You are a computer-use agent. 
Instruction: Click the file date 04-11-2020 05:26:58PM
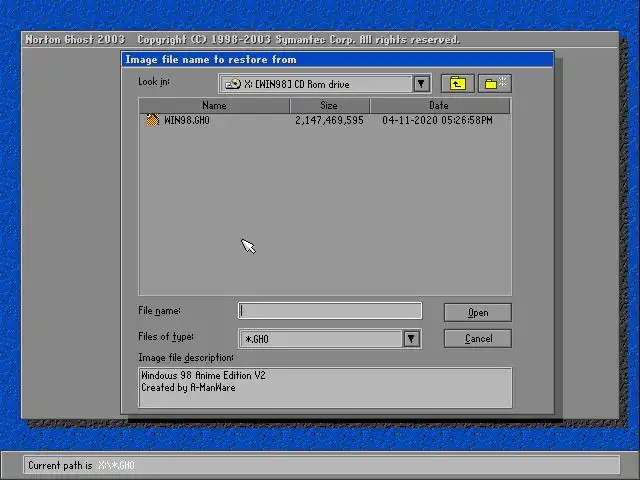pyautogui.click(x=438, y=120)
